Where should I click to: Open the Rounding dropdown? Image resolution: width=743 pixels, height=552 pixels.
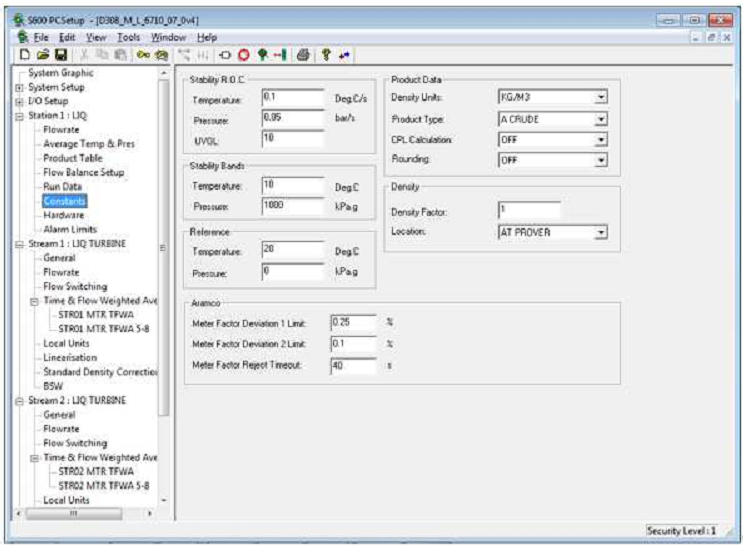tap(601, 160)
